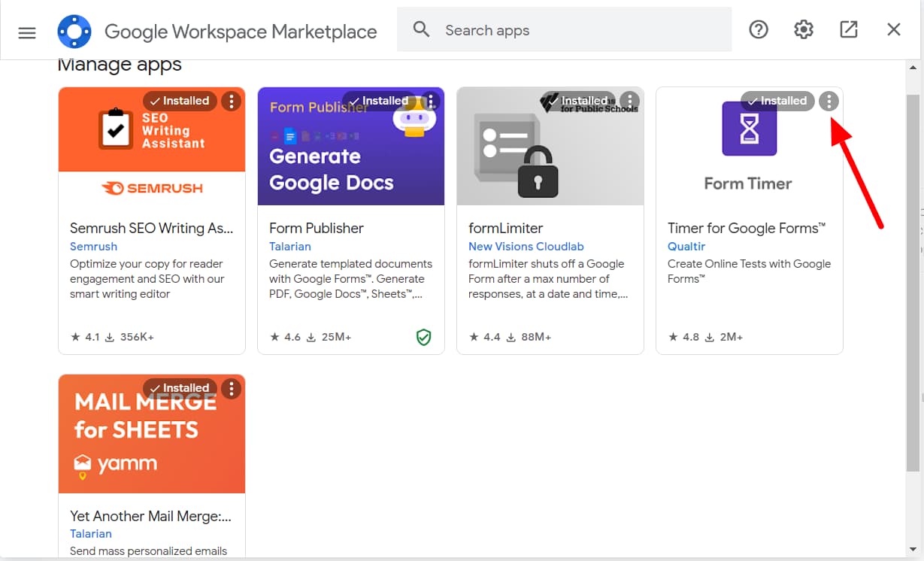Open the Semrush SEO Writing Assistant thumbnail
This screenshot has height=561, width=924.
tap(152, 146)
